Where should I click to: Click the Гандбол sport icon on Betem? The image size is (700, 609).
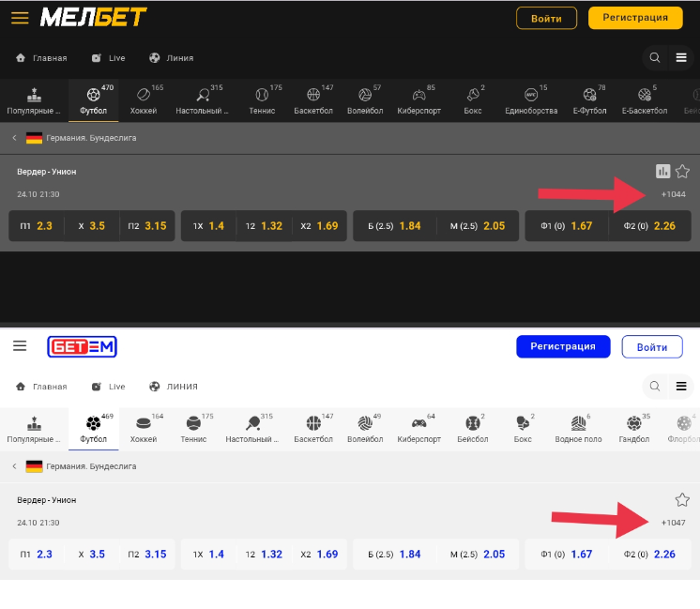coord(634,429)
